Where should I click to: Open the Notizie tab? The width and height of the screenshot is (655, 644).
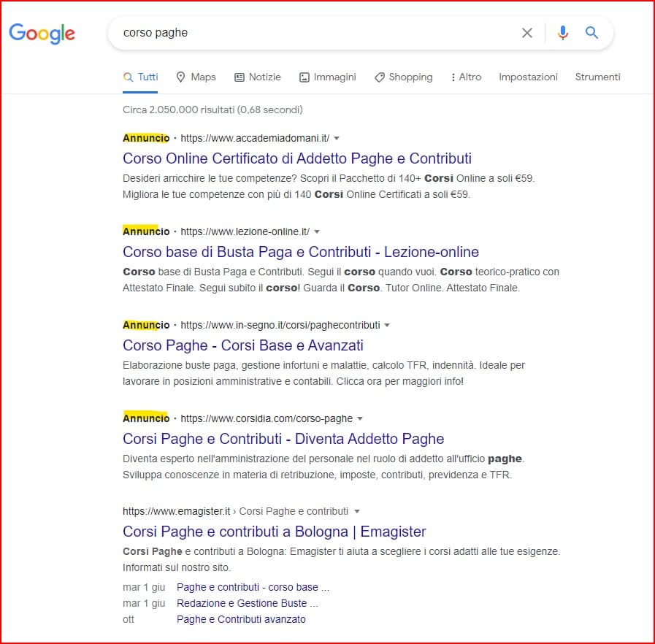[x=257, y=77]
